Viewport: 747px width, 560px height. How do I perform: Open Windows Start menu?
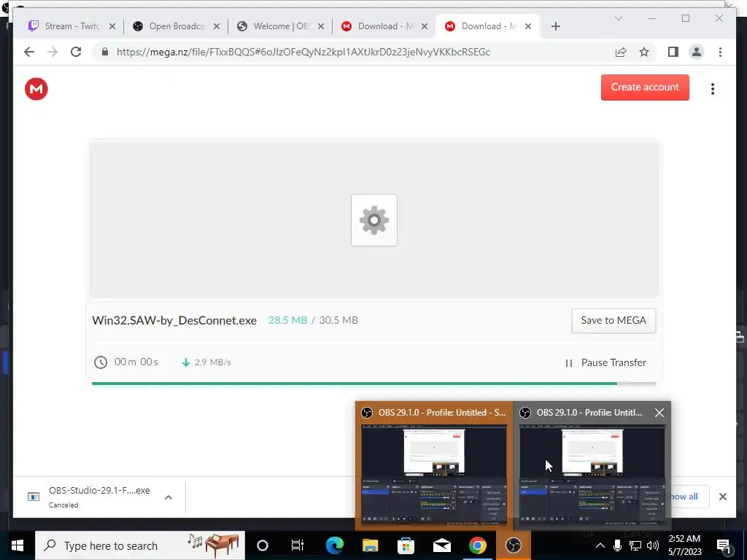(18, 545)
